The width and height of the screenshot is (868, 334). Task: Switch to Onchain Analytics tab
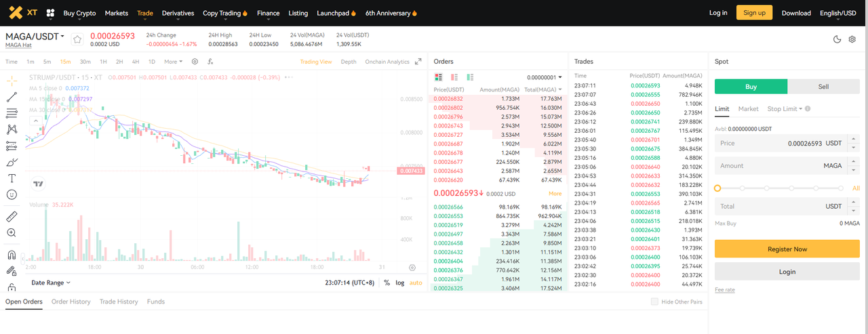click(387, 62)
